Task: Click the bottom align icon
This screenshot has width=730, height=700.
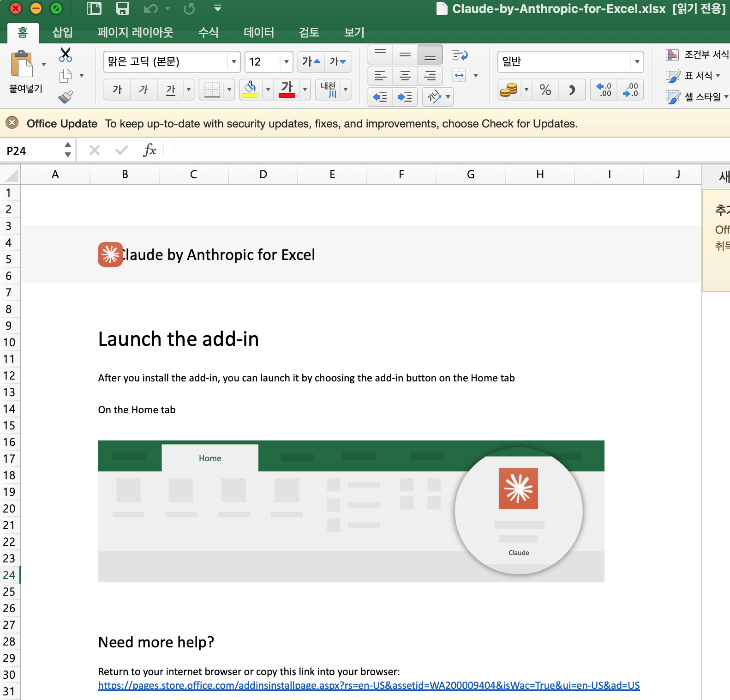Action: pos(430,54)
